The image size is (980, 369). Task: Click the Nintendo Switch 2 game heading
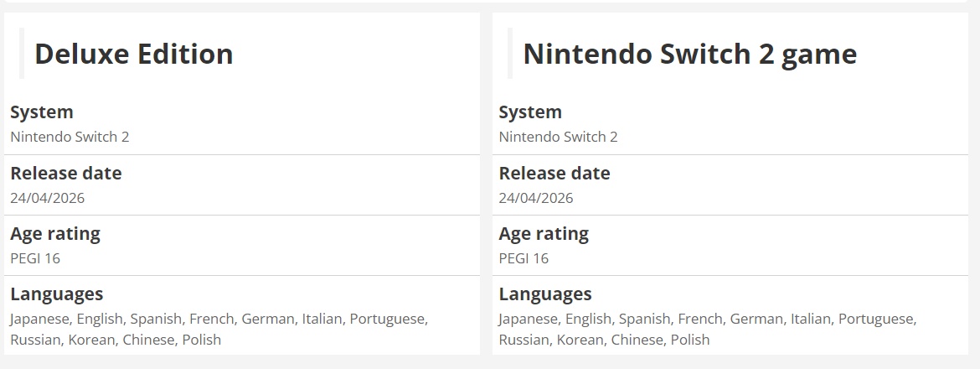point(689,55)
